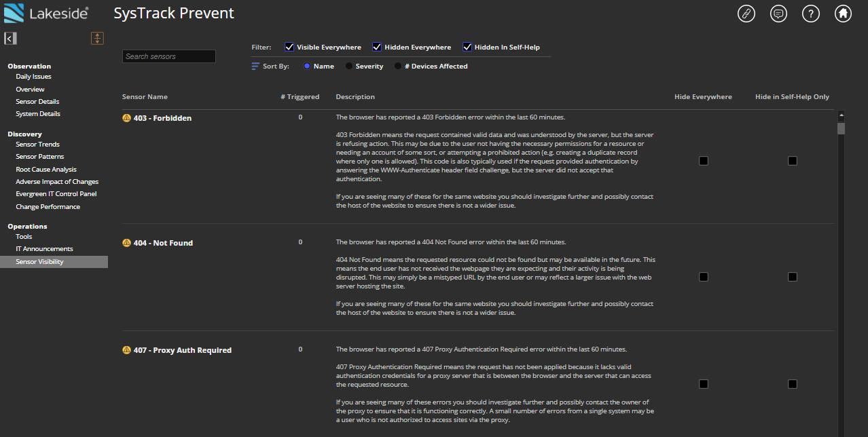
Task: Open Tools under Operations
Action: [x=24, y=237]
